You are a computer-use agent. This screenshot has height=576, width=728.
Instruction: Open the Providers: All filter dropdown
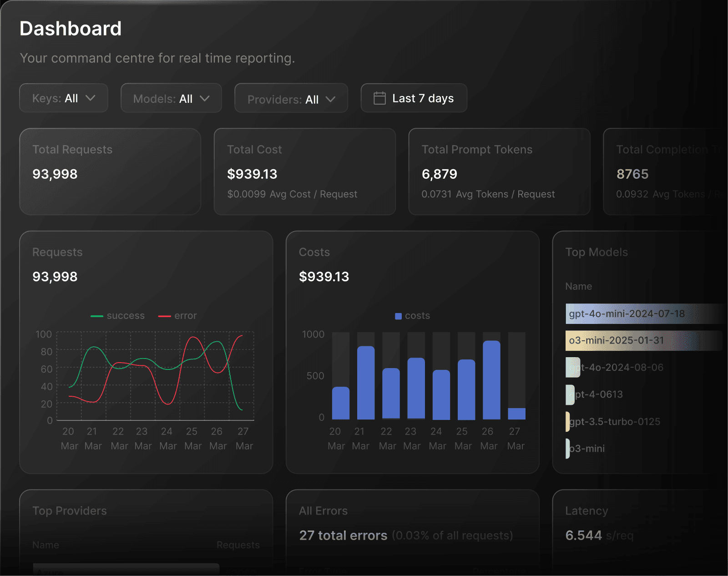coord(291,98)
